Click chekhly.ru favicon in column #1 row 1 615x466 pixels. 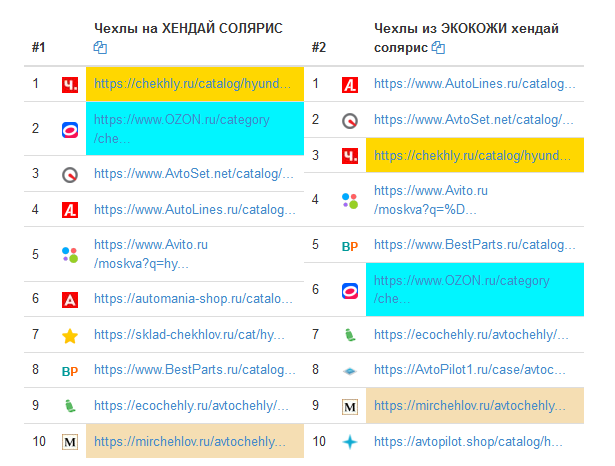click(x=70, y=84)
